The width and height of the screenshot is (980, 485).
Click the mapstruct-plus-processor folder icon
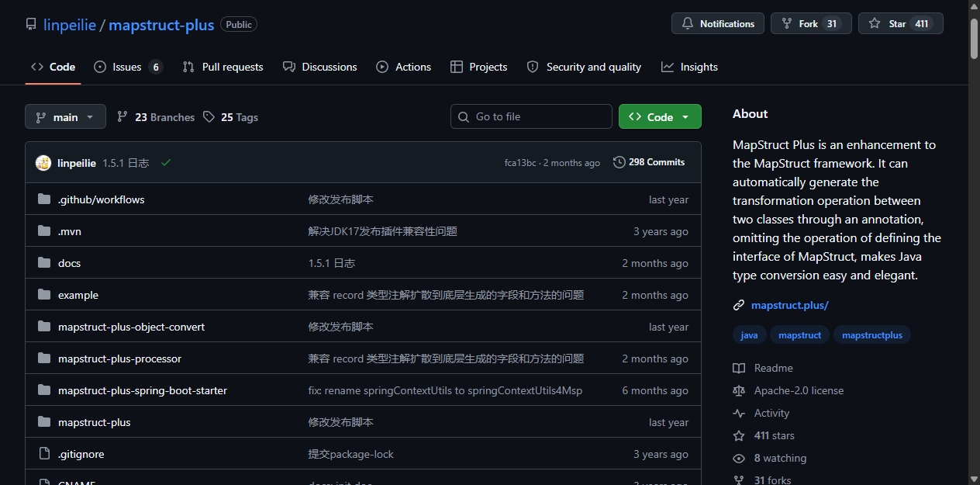click(x=44, y=359)
